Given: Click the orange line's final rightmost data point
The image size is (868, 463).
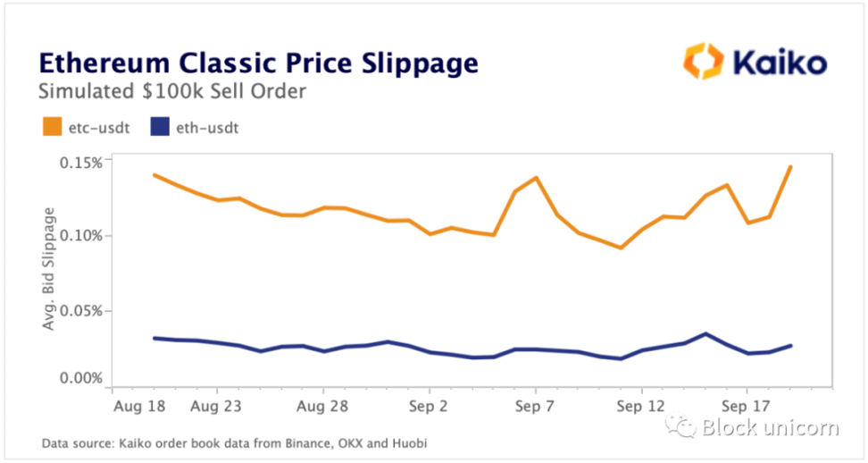Looking at the screenshot, I should click(x=790, y=167).
